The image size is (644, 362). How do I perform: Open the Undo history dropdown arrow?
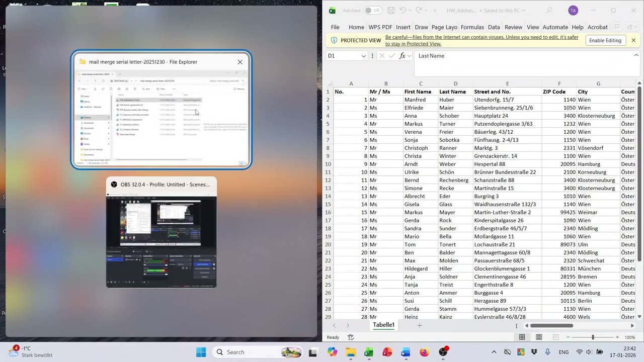coord(410,11)
